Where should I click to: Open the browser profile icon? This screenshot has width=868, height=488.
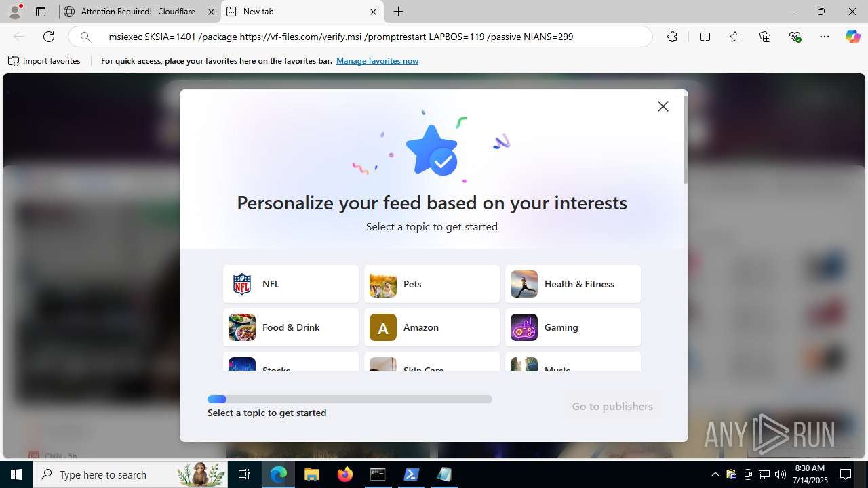click(15, 12)
